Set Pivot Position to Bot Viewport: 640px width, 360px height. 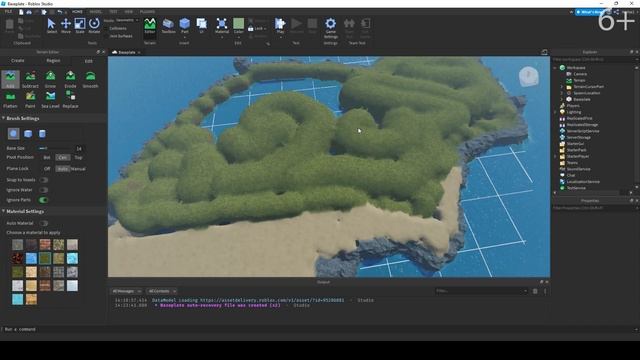pyautogui.click(x=47, y=158)
